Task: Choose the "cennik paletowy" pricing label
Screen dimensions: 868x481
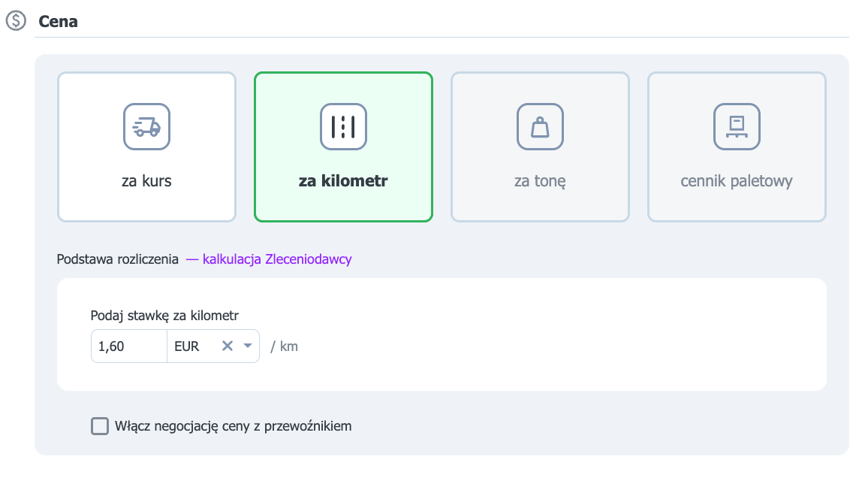Action: tap(737, 182)
